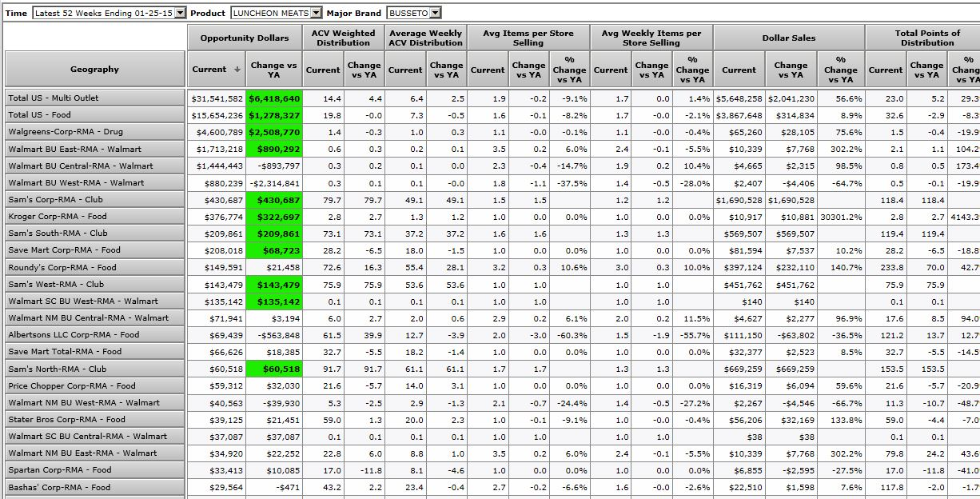Image resolution: width=980 pixels, height=499 pixels.
Task: Click the sort arrow in Opportunity Dollars Current
Action: (x=237, y=70)
